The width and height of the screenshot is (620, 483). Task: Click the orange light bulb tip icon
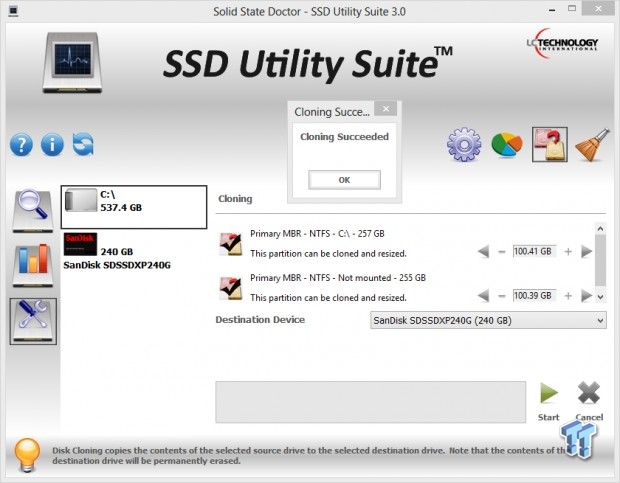click(27, 455)
